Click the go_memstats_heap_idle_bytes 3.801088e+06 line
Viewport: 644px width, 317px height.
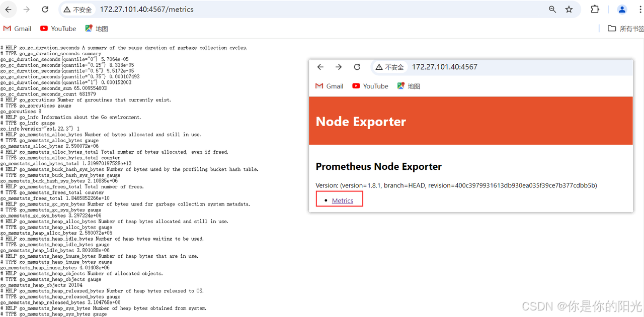tap(55, 250)
